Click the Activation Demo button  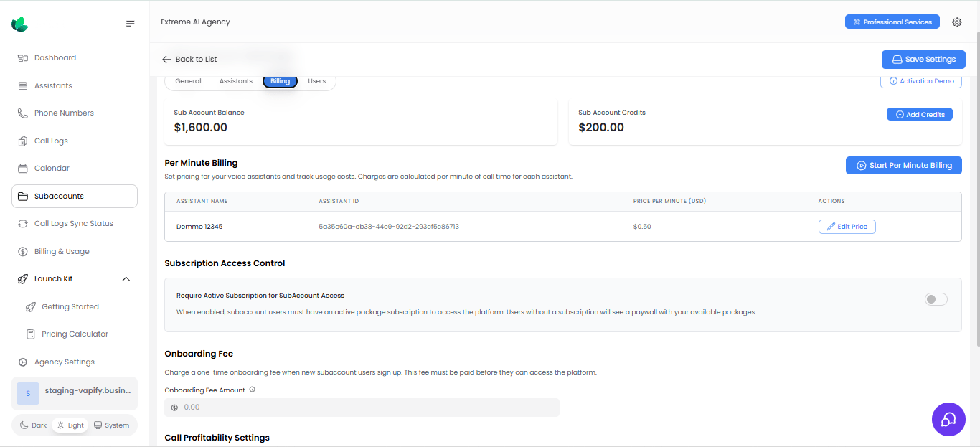tap(921, 81)
